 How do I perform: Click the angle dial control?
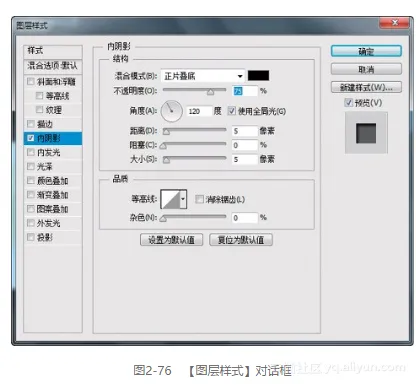coord(172,111)
